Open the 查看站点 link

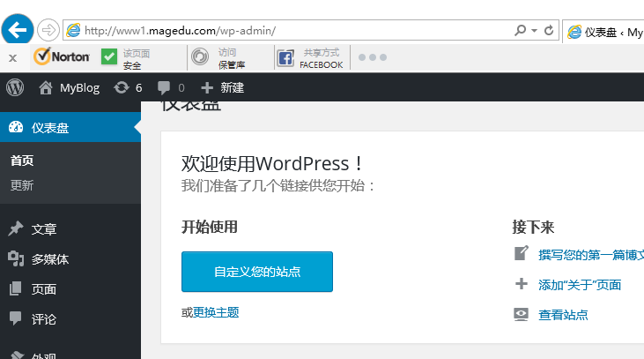click(563, 315)
